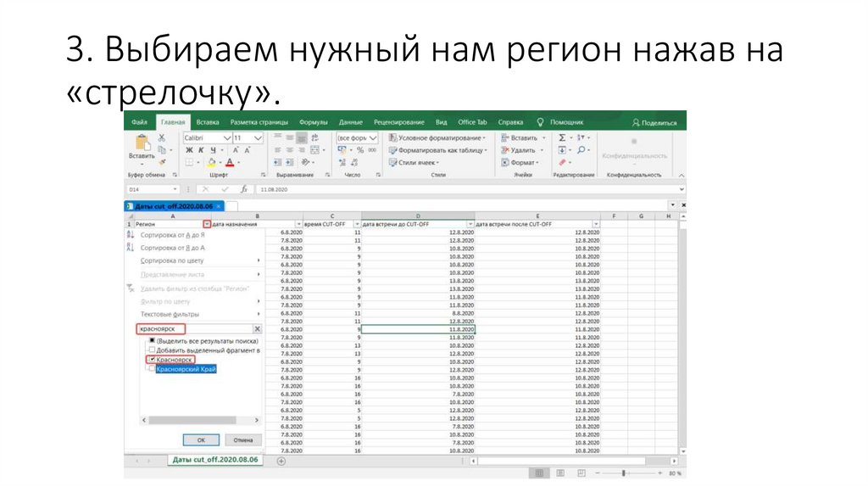Open the font size 11 dropdown
Screen dimensions: 868x487
258,138
